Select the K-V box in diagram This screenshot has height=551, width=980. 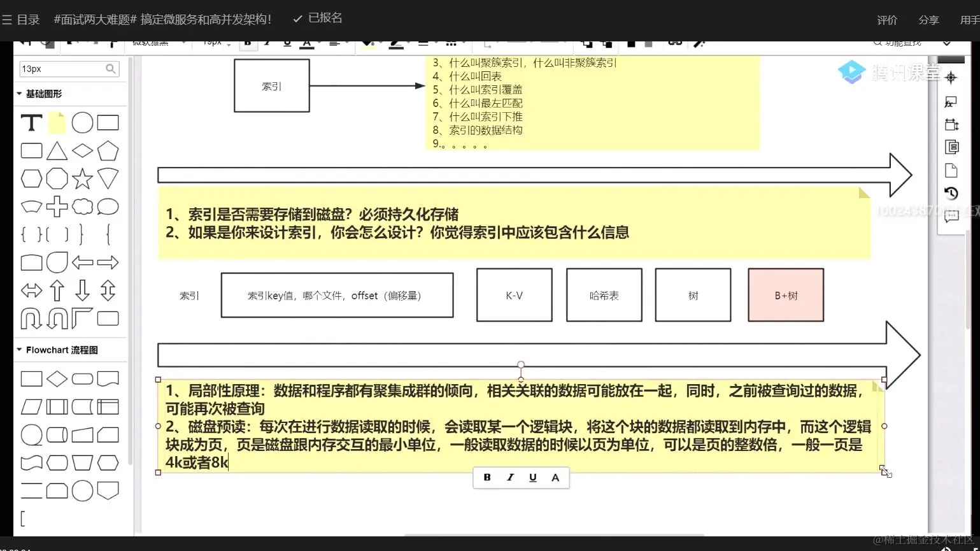point(514,295)
